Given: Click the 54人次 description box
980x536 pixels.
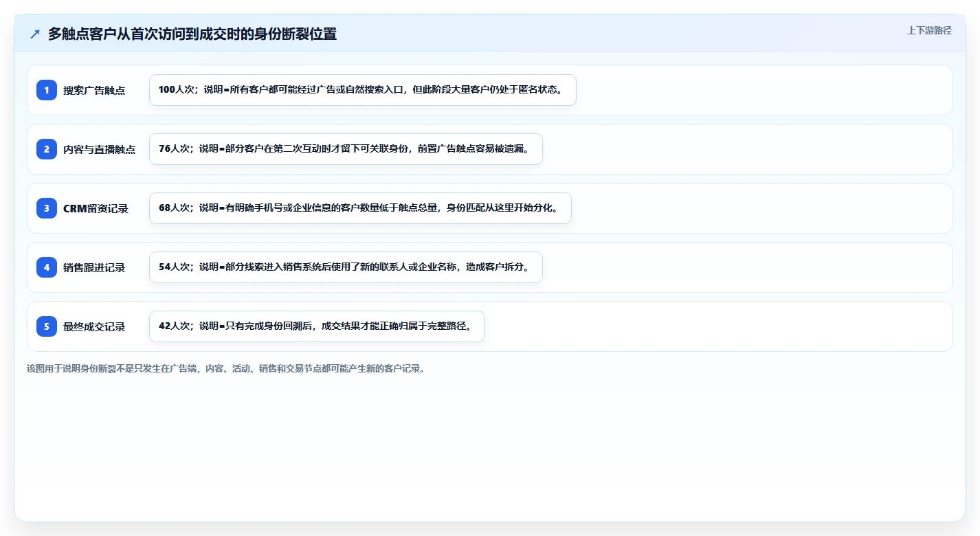Looking at the screenshot, I should pyautogui.click(x=346, y=267).
